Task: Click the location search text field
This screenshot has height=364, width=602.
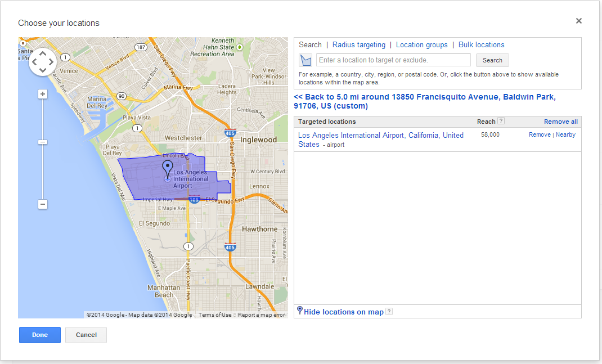Action: [393, 60]
